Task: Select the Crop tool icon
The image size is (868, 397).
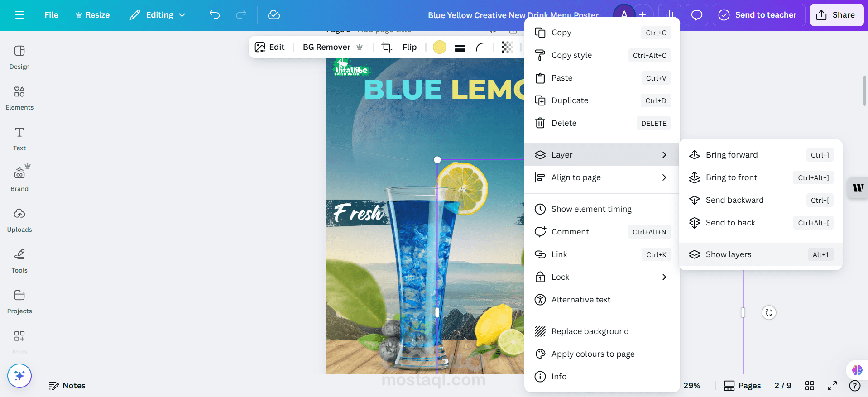Action: point(386,47)
